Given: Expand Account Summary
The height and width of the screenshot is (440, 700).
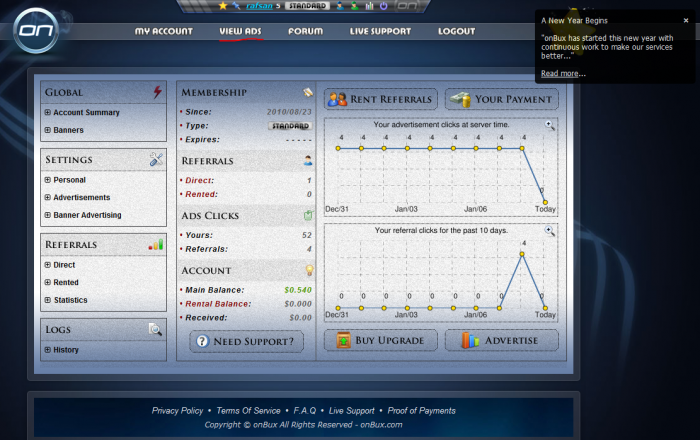Looking at the screenshot, I should [82, 112].
